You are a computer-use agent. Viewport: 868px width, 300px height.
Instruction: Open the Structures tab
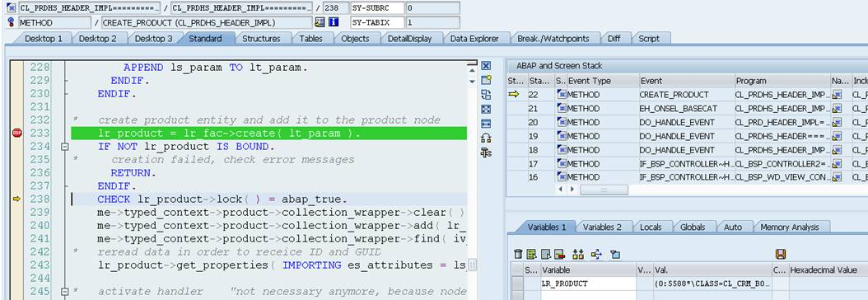coord(261,38)
